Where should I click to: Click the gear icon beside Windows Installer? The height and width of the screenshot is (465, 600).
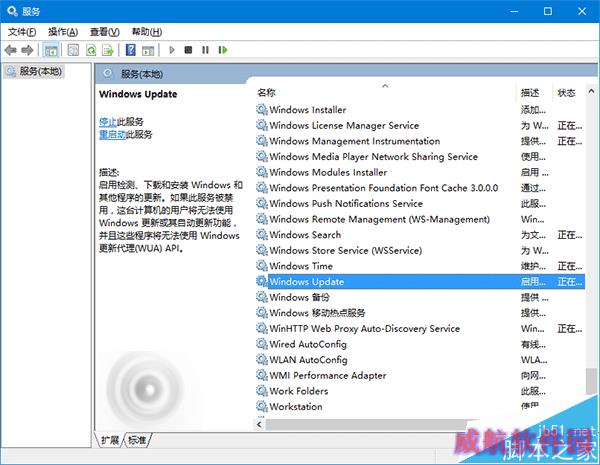click(262, 109)
